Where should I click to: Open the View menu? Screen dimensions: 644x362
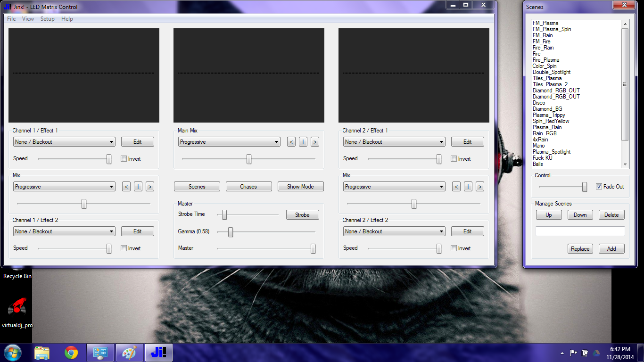(28, 19)
